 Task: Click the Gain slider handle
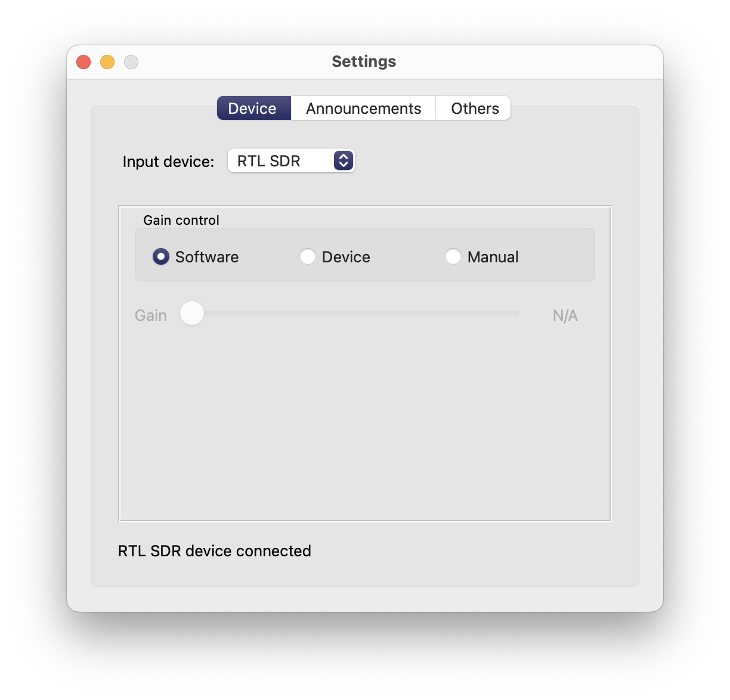pos(192,313)
